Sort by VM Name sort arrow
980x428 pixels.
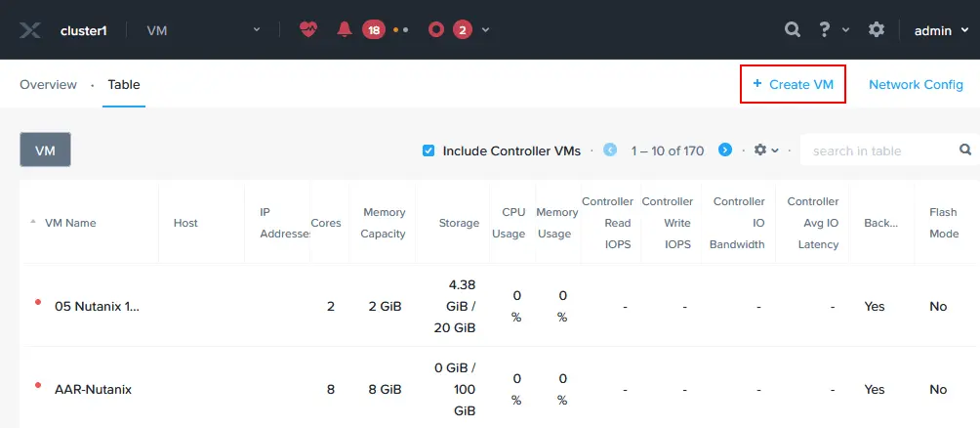point(32,223)
